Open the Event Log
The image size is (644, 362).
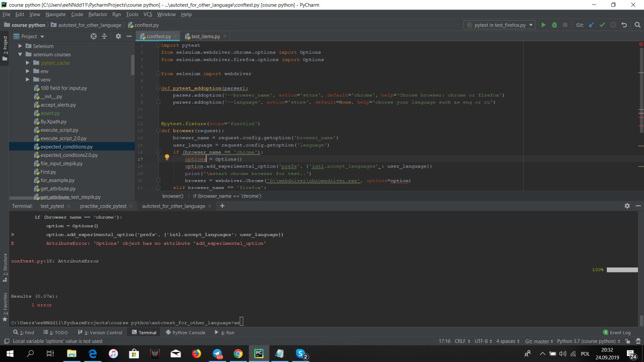pos(616,332)
